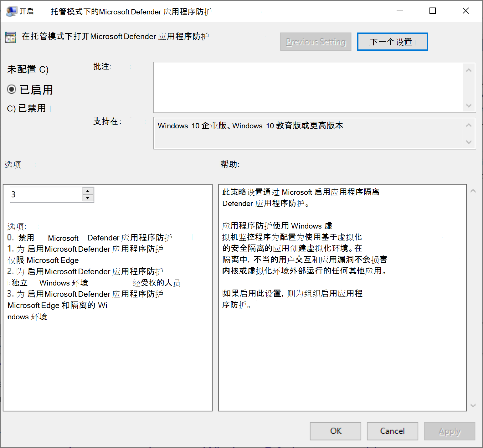Select the 已禁用 (Disabled) option
Viewport: 483px width, 448px height.
coord(26,108)
